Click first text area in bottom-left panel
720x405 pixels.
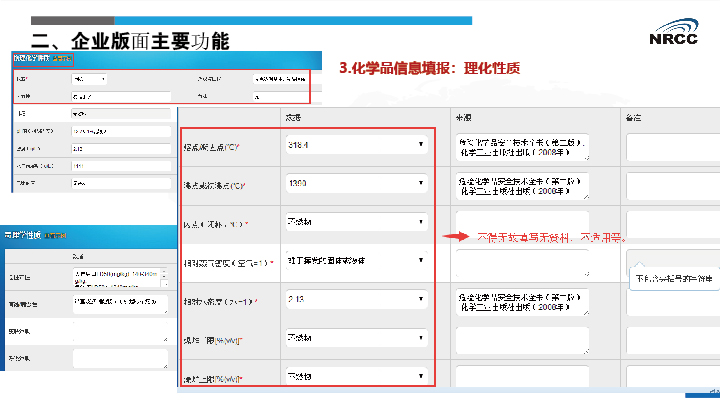119,276
